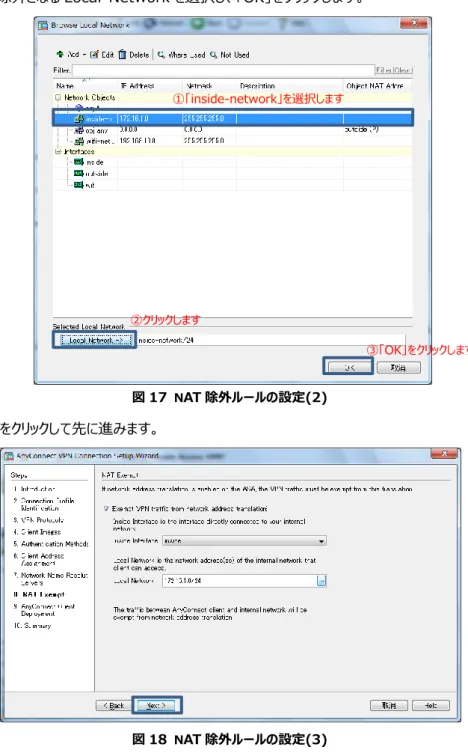
Task: Toggle Exempt VPN traffic from network address translation
Action: point(107,508)
